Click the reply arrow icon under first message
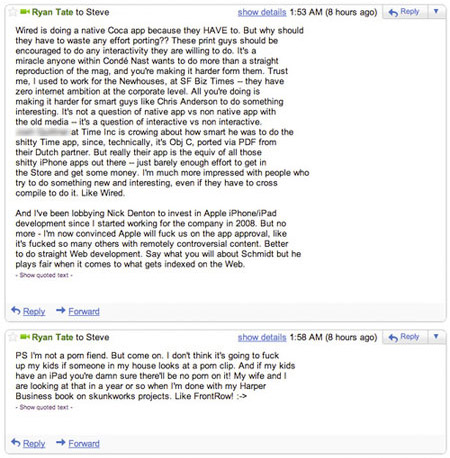 pyautogui.click(x=16, y=310)
